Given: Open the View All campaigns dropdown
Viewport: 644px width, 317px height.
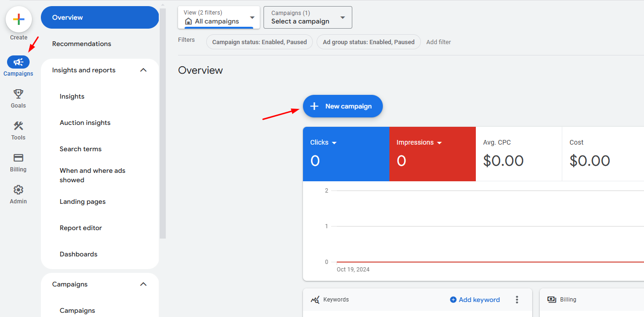Looking at the screenshot, I should (219, 17).
